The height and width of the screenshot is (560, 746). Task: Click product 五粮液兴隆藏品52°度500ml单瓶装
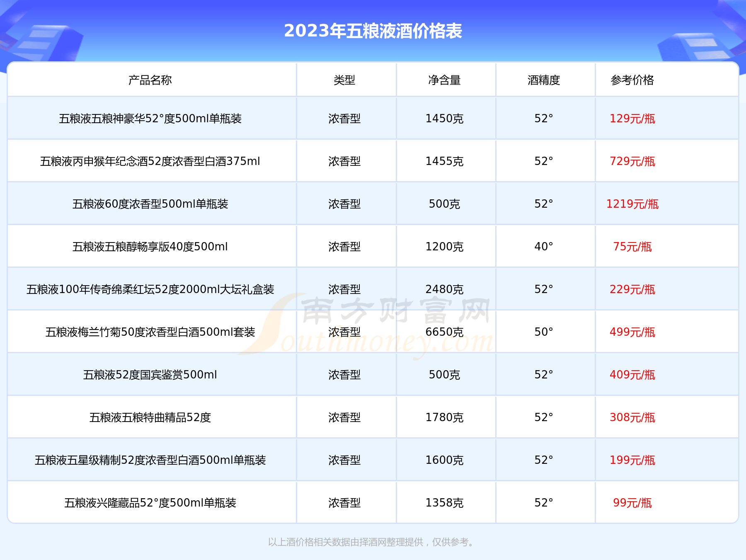point(150,503)
